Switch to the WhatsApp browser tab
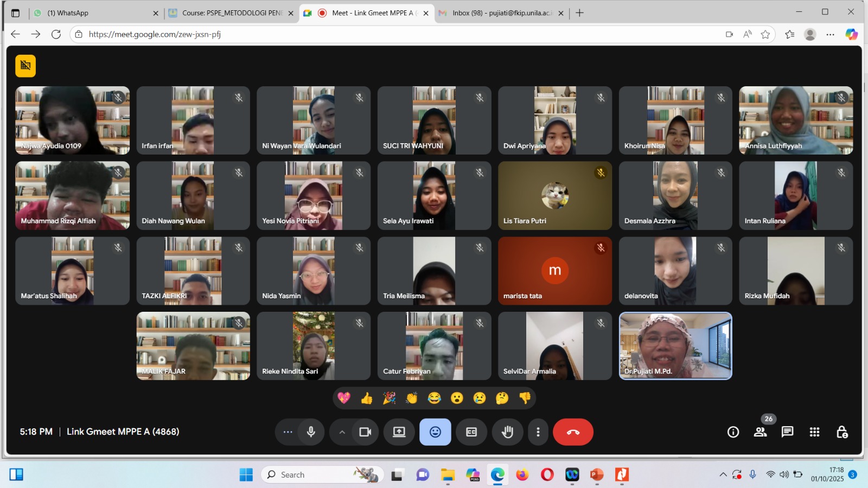Image resolution: width=868 pixels, height=488 pixels. (92, 13)
